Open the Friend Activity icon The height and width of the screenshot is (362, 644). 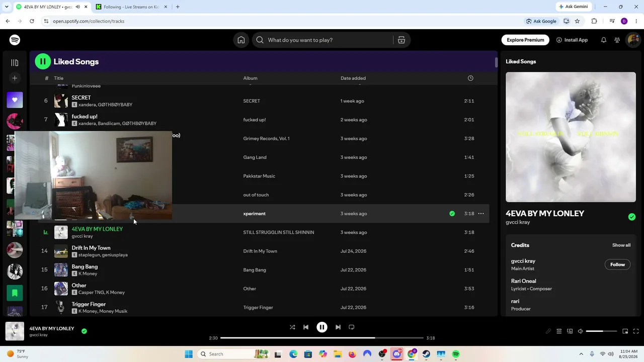617,40
